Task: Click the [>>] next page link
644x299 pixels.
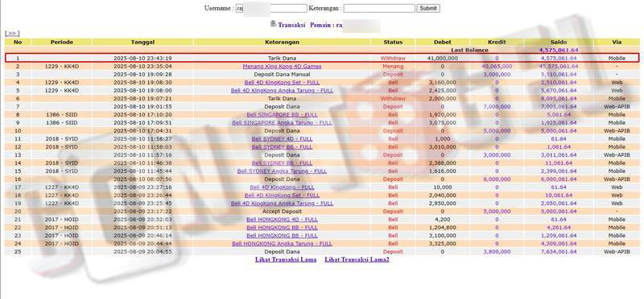Action: tap(12, 33)
